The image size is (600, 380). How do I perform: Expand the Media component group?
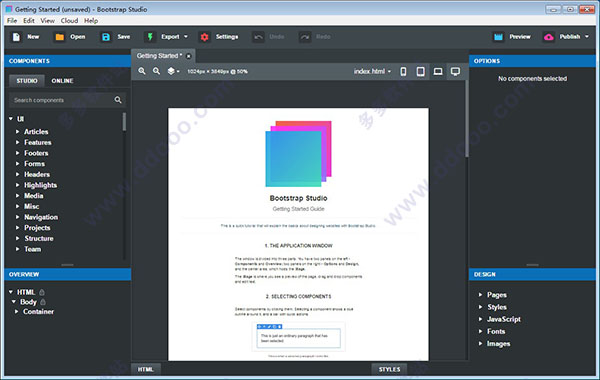(x=17, y=196)
